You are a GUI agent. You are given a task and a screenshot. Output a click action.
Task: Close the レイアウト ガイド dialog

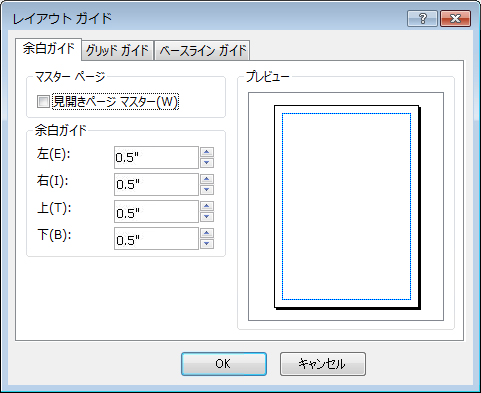coord(455,18)
